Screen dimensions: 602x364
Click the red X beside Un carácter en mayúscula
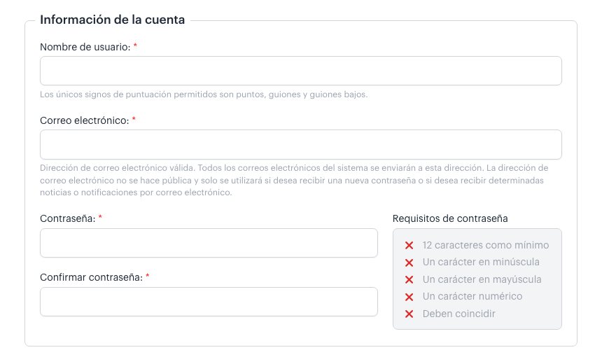pyautogui.click(x=409, y=280)
